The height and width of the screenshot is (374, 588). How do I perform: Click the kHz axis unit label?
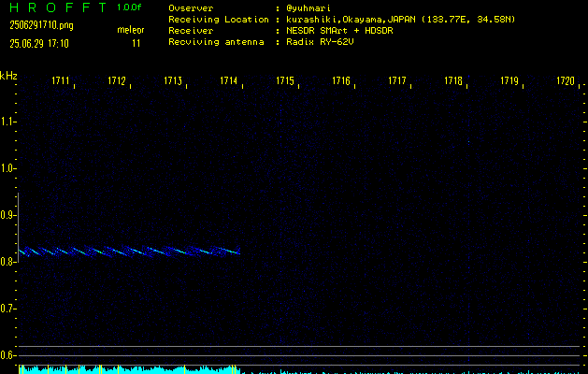click(8, 76)
